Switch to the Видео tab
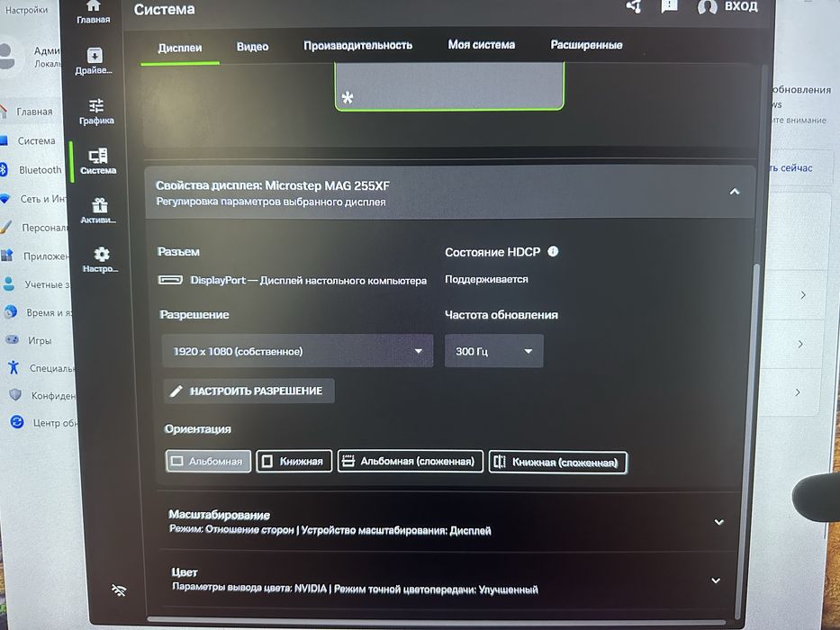This screenshot has width=840, height=630. pyautogui.click(x=252, y=47)
